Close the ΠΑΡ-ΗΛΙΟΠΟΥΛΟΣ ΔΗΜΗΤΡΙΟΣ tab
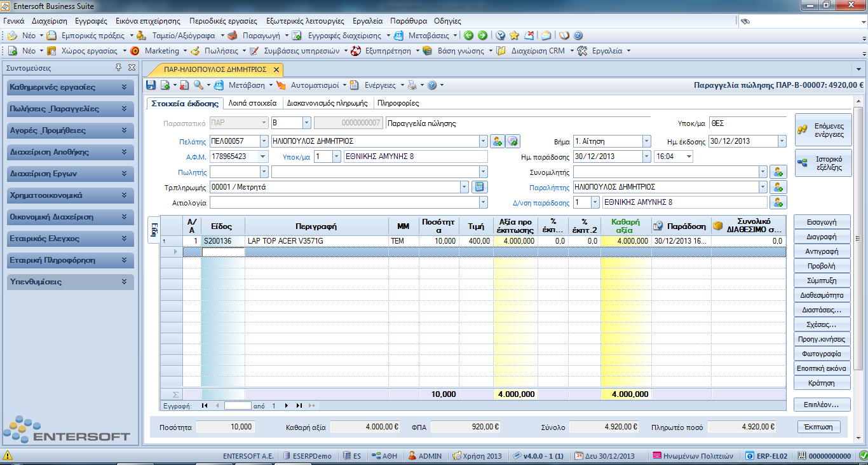This screenshot has height=465, width=868. coord(276,69)
